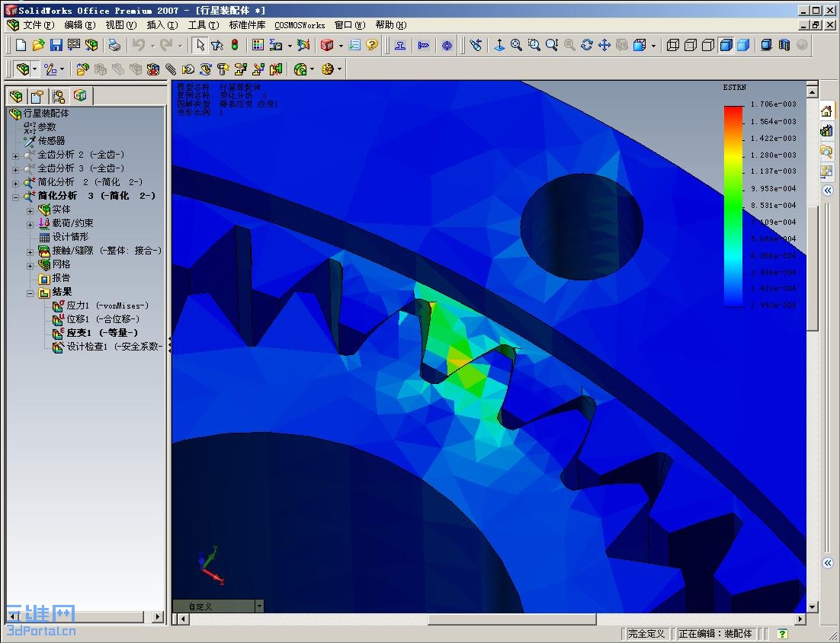840x643 pixels.
Task: Open the 文件(F) menu
Action: click(x=38, y=25)
